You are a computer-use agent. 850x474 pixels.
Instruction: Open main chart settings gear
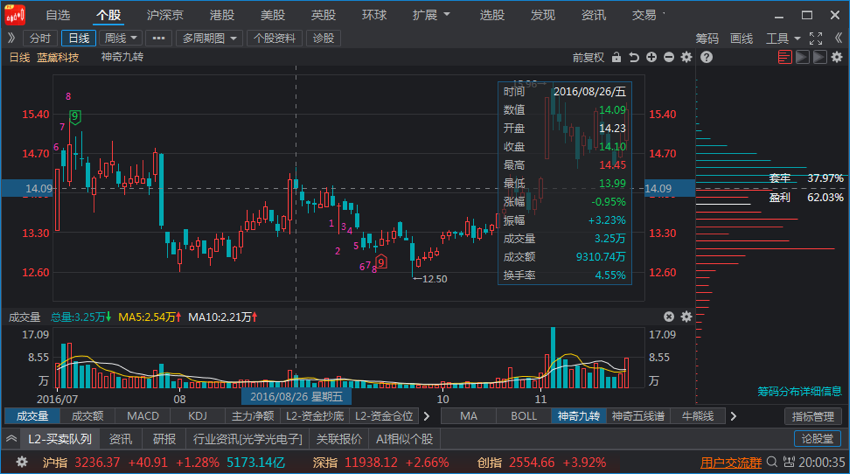click(686, 57)
